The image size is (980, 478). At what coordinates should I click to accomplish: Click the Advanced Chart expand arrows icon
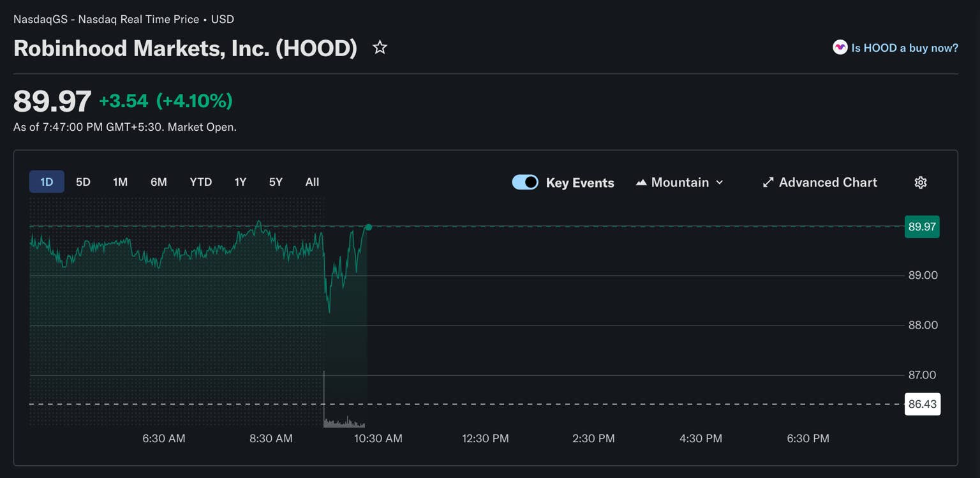768,183
